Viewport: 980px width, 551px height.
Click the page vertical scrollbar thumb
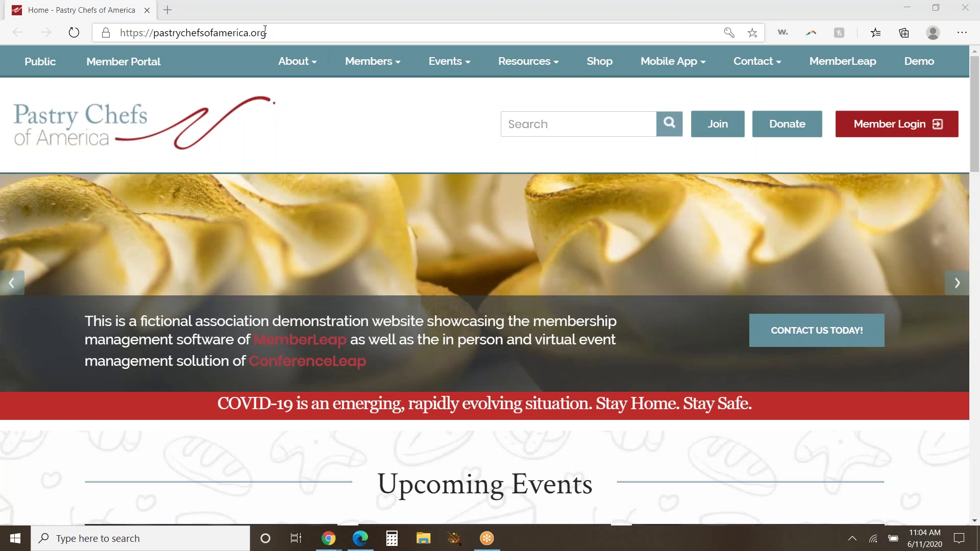tap(974, 113)
